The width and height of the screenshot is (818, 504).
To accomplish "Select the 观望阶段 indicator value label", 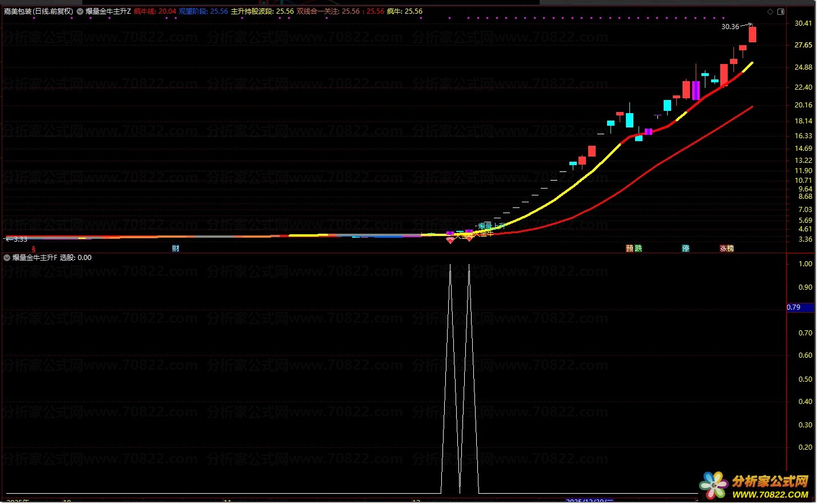I will pyautogui.click(x=203, y=11).
